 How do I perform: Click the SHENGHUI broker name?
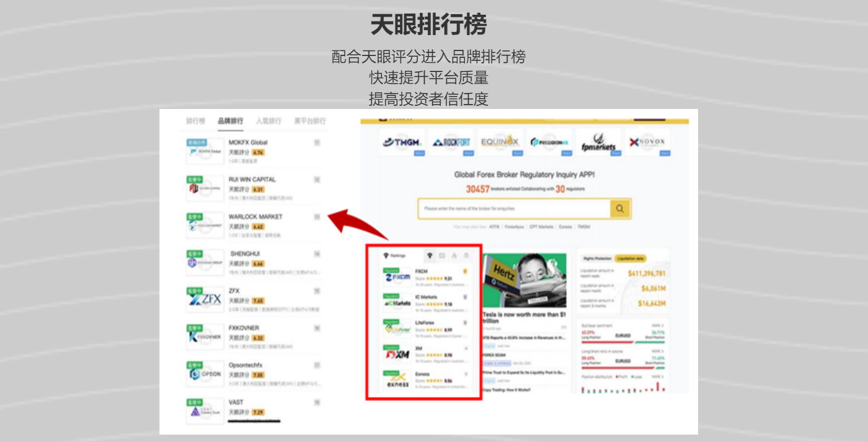pyautogui.click(x=245, y=254)
